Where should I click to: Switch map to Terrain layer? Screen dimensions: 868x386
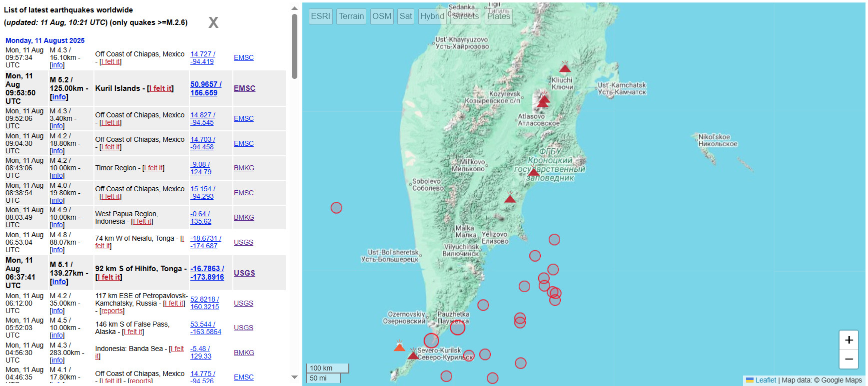[x=351, y=16]
